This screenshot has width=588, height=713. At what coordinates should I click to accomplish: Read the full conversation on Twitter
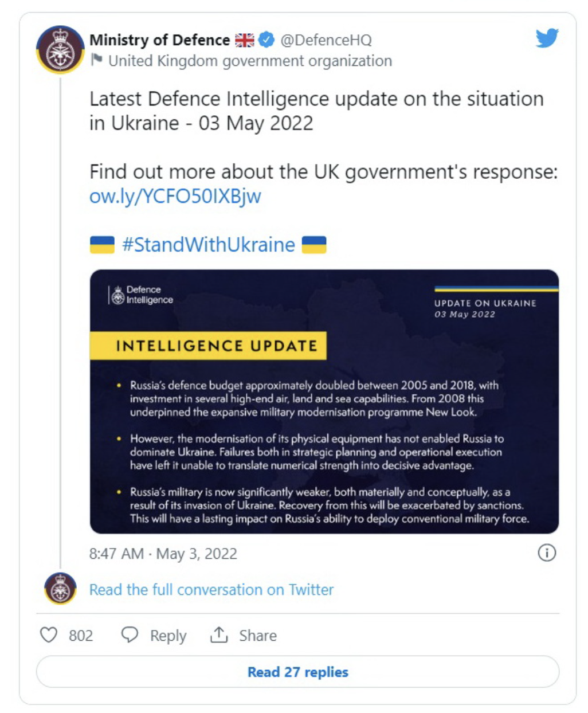pyautogui.click(x=211, y=590)
